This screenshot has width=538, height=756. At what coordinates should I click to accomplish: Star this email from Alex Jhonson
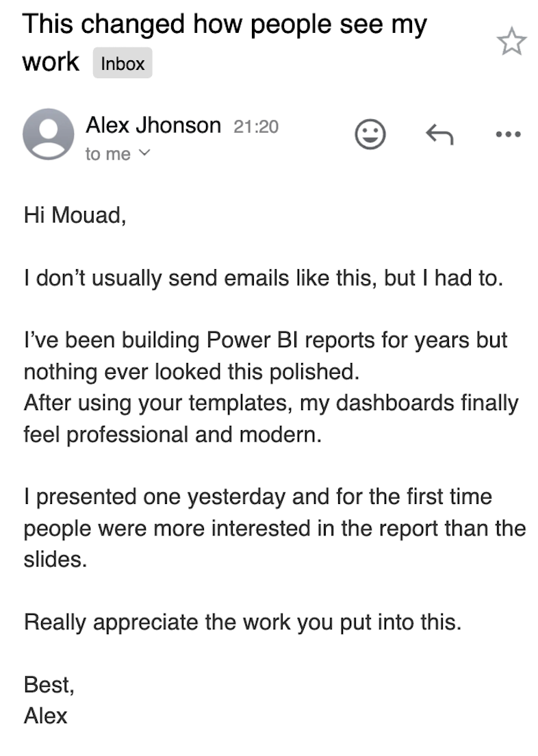511,42
